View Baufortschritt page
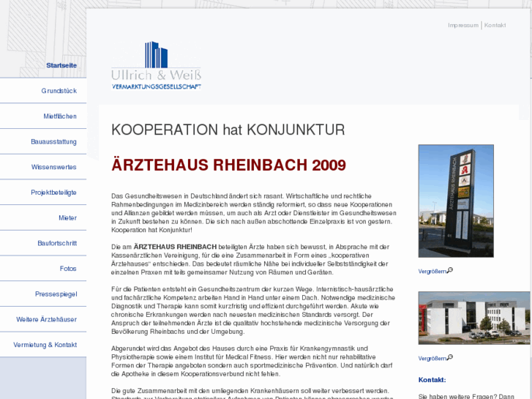Screen dimensions: 532x399 click(x=57, y=243)
